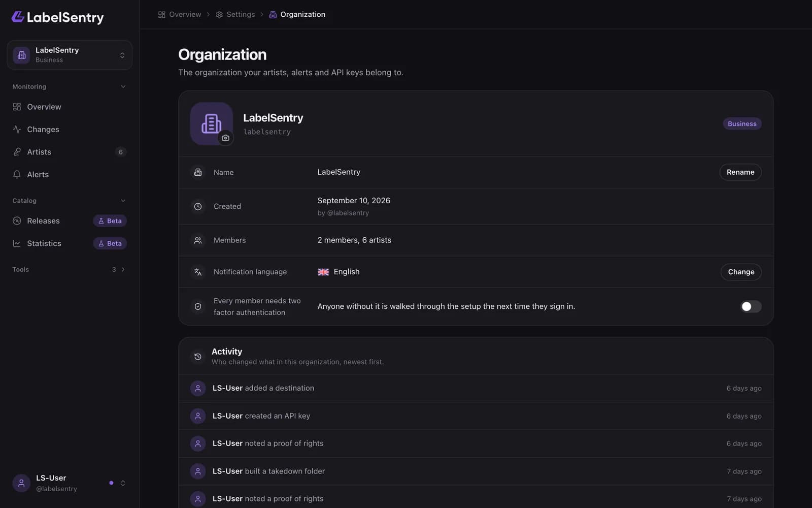Click avatar for 'created an API key' activity
This screenshot has height=508, width=812.
pos(198,416)
